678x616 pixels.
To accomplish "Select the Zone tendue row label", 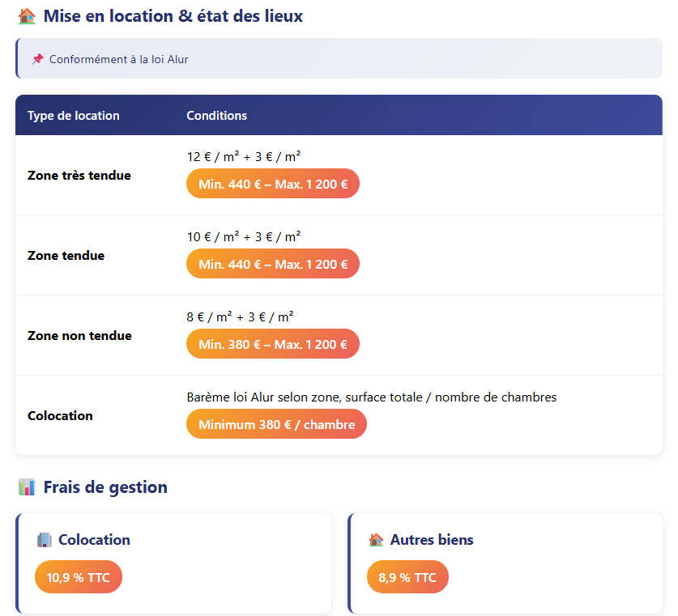I will (66, 256).
